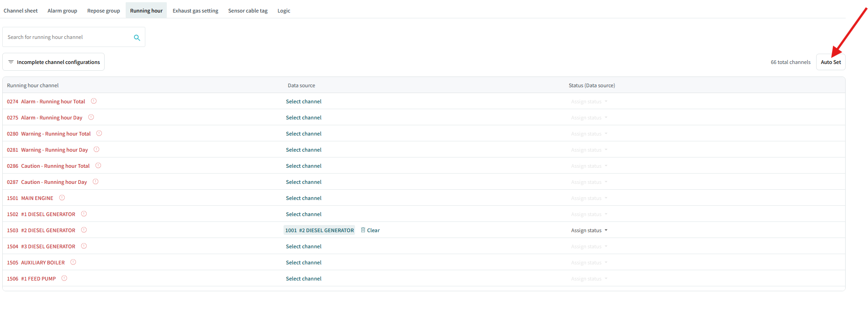Image resolution: width=868 pixels, height=323 pixels.
Task: Click filter icon in Incomplete channel configurations button
Action: [x=11, y=62]
